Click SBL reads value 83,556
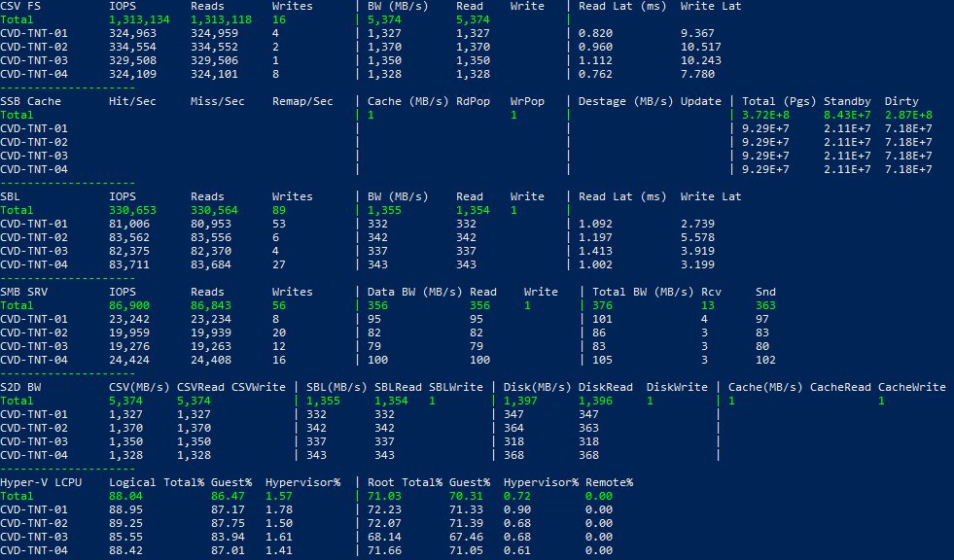The width and height of the screenshot is (954, 560). coord(210,238)
